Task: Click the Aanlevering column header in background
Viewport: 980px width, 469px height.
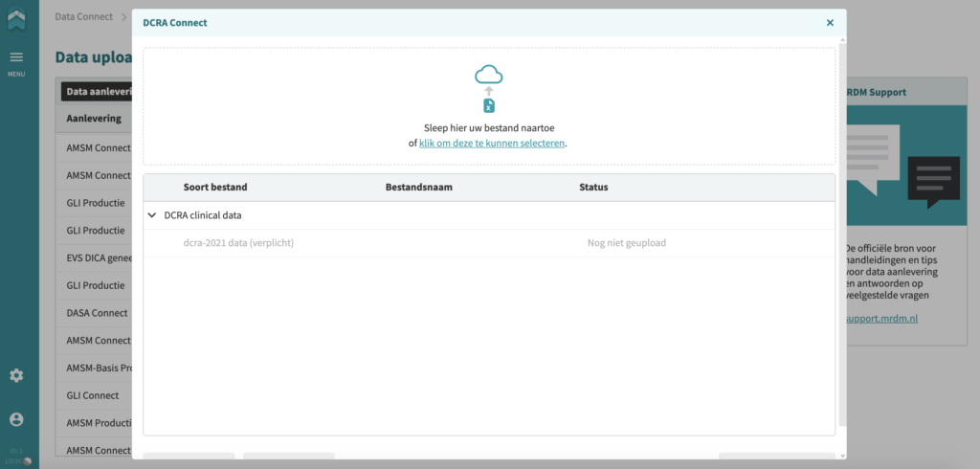Action: point(94,118)
